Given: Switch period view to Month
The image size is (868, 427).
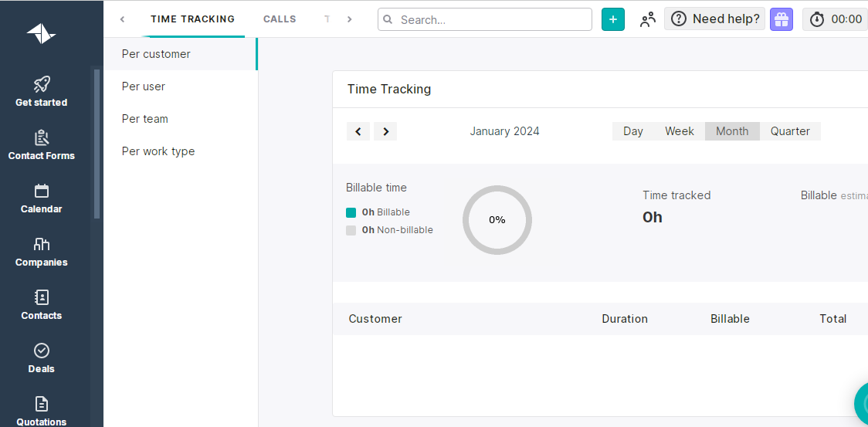Looking at the screenshot, I should [732, 131].
